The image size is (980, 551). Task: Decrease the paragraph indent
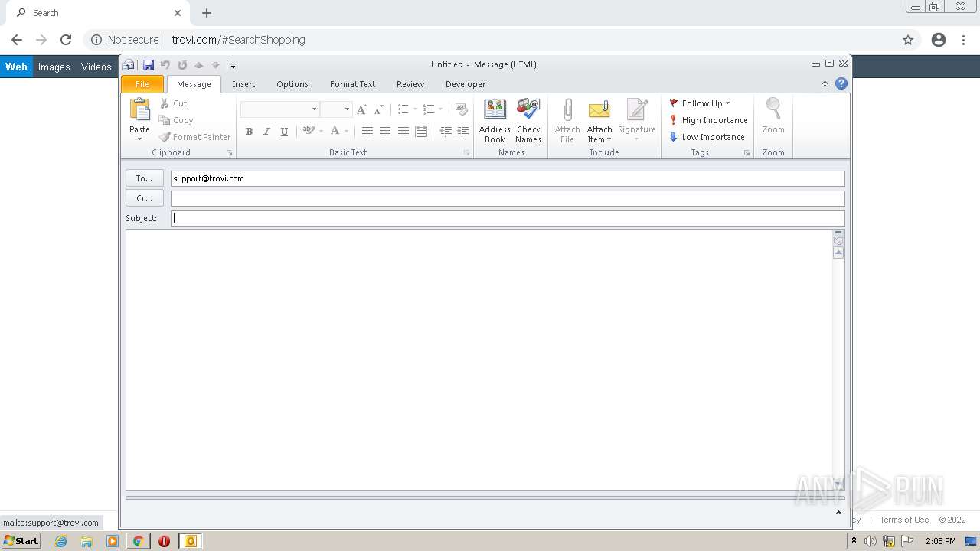click(446, 132)
